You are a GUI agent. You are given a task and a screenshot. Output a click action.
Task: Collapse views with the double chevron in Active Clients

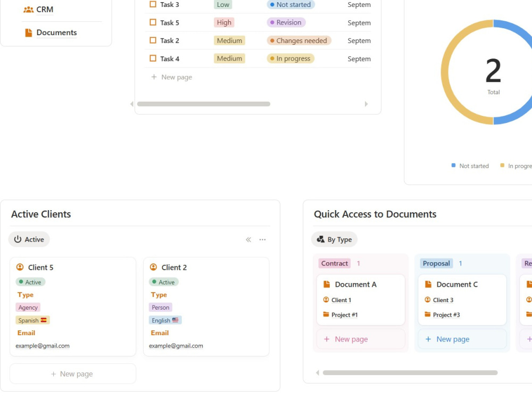click(248, 239)
